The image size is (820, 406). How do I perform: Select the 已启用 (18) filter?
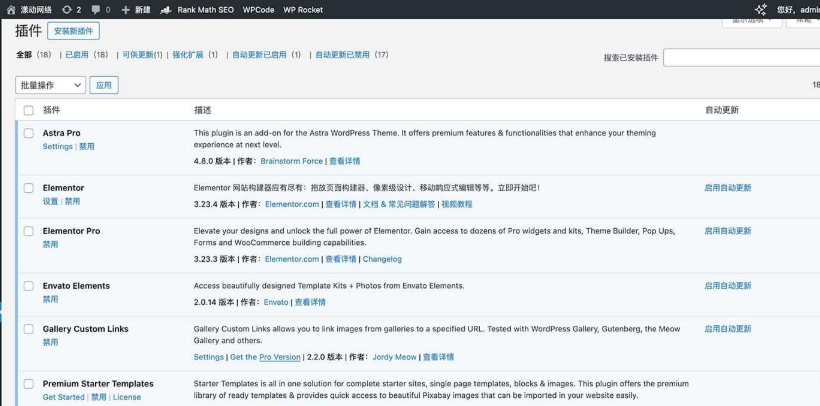[x=87, y=54]
